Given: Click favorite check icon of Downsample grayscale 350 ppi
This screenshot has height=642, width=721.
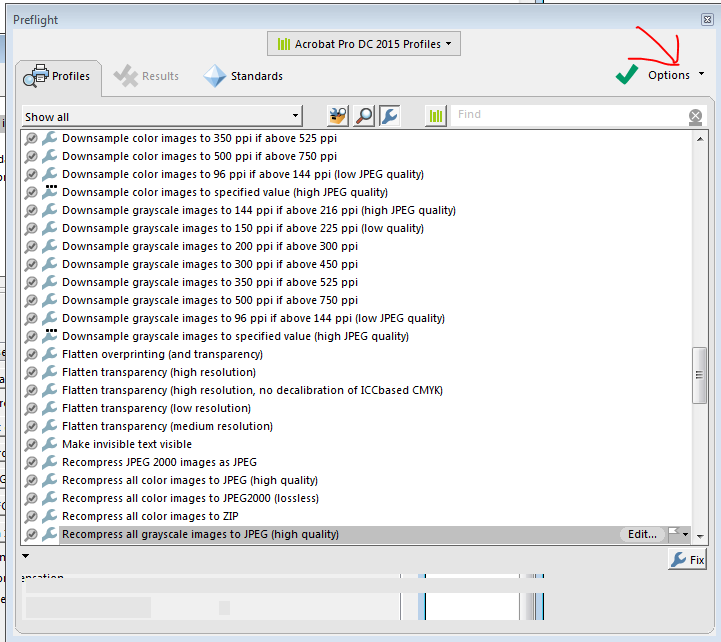Looking at the screenshot, I should point(31,283).
